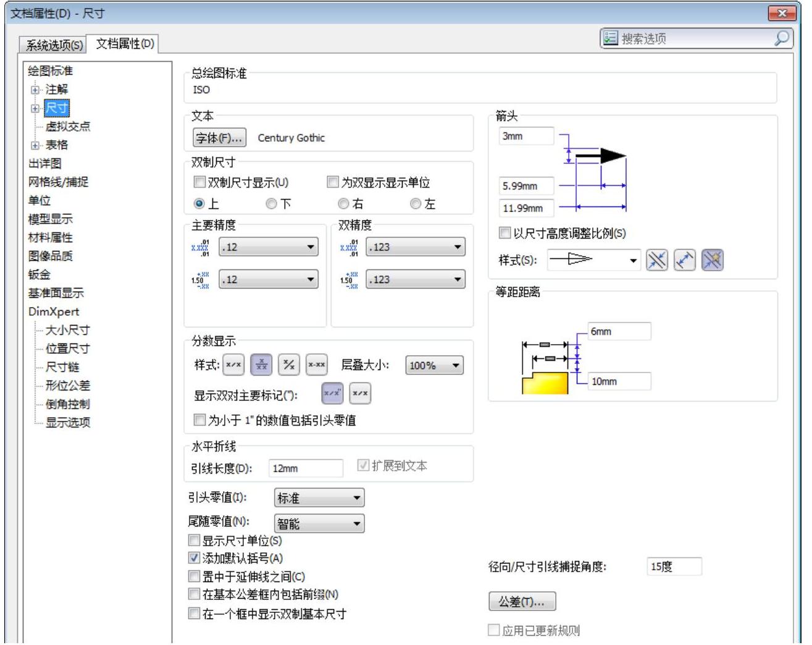The image size is (812, 645).
Task: Select the x-xx fraction style icon
Action: tap(316, 365)
